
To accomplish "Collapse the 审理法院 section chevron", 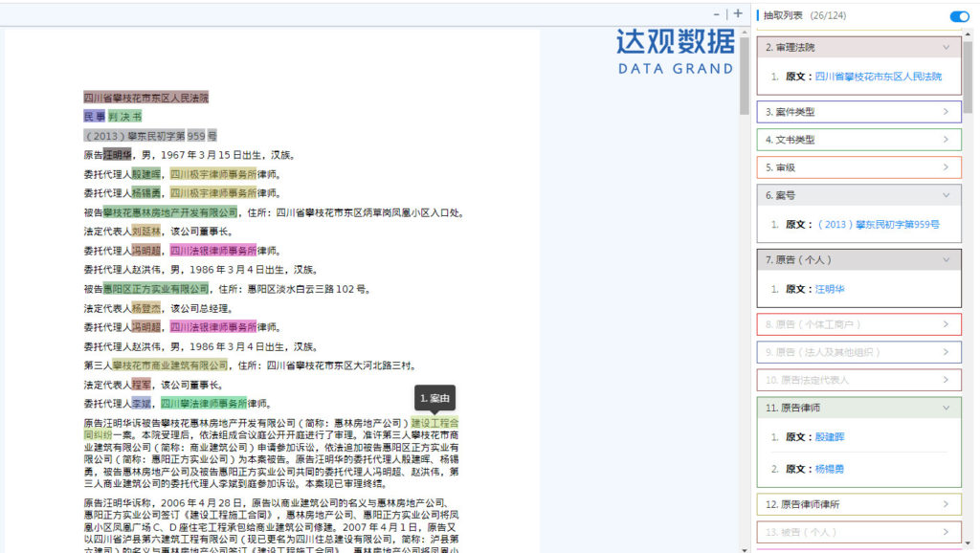I will [x=947, y=48].
